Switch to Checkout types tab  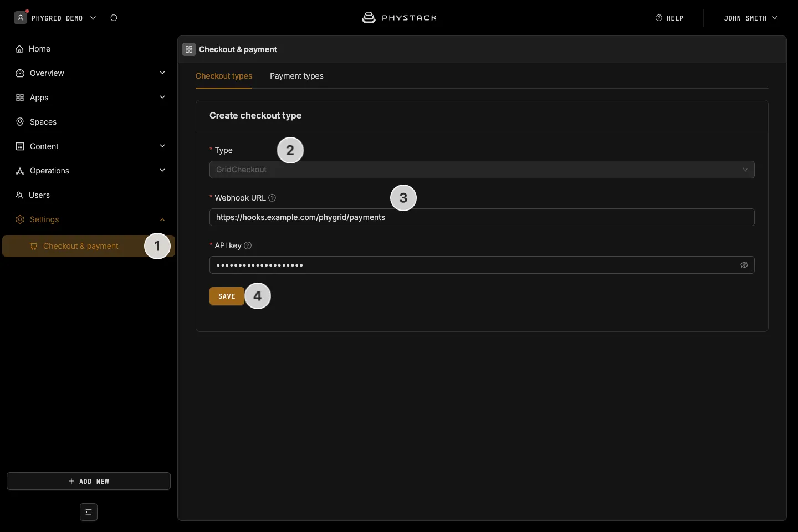click(x=224, y=76)
